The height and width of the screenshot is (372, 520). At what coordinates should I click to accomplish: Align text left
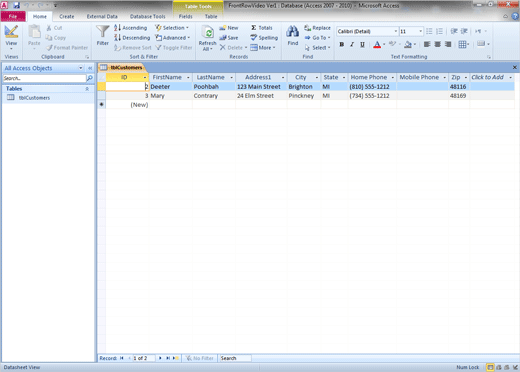(x=427, y=44)
